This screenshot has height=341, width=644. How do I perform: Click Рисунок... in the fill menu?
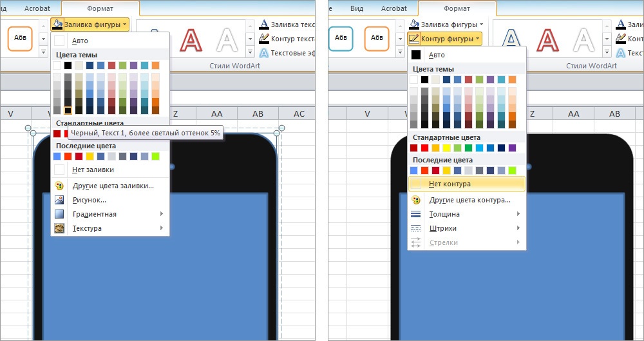pos(110,200)
